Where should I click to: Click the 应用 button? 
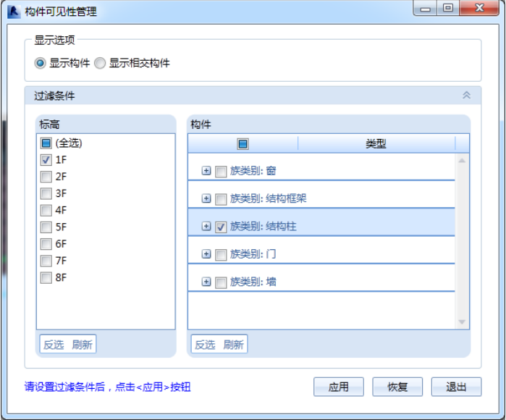click(339, 387)
